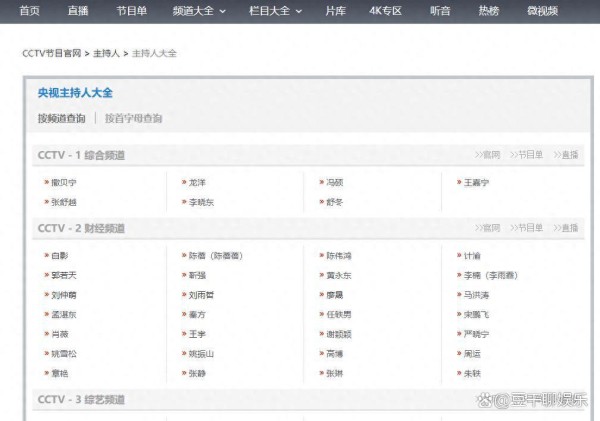Open the 官网 link for CCTV-2 财经频道
This screenshot has height=421, width=600.
point(488,228)
